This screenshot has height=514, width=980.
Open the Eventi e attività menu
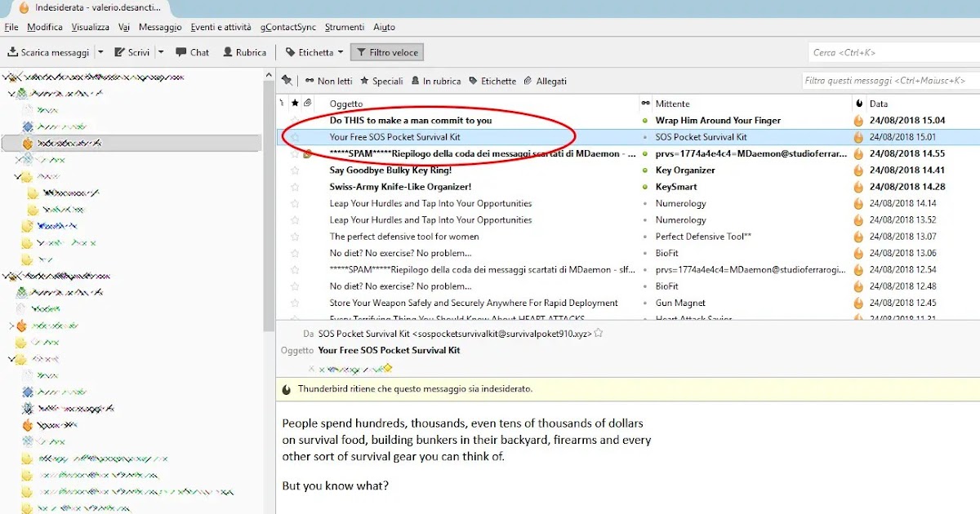click(x=221, y=27)
